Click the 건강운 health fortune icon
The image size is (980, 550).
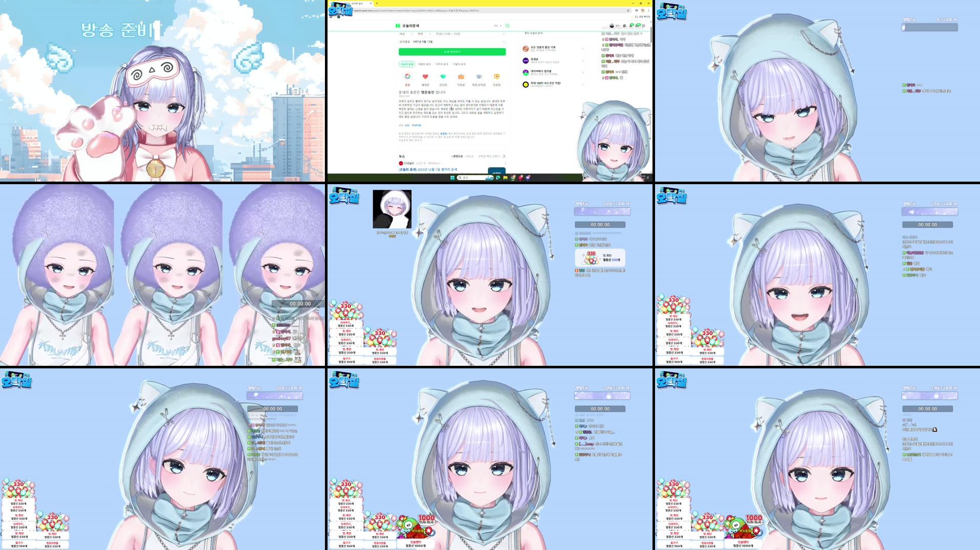tap(497, 76)
